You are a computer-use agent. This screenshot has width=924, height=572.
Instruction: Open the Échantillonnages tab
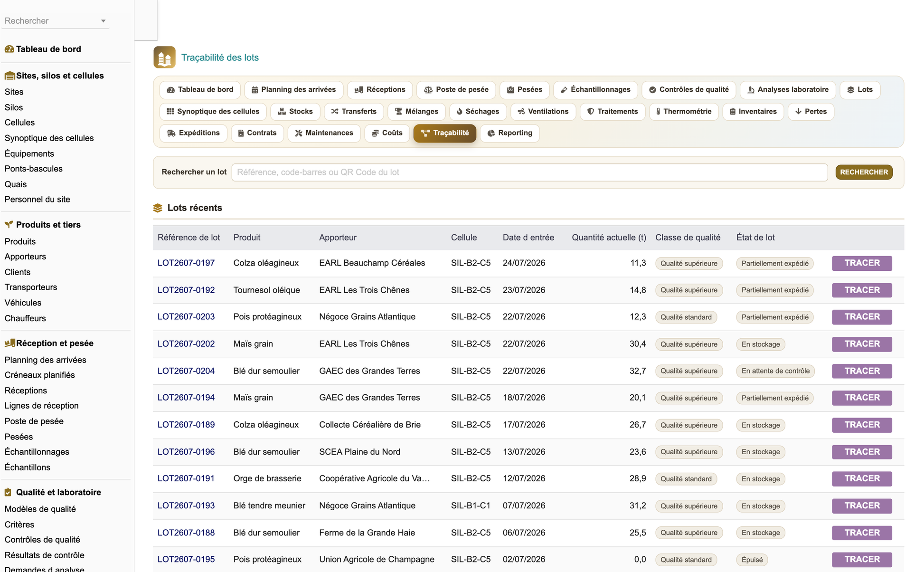click(x=595, y=90)
